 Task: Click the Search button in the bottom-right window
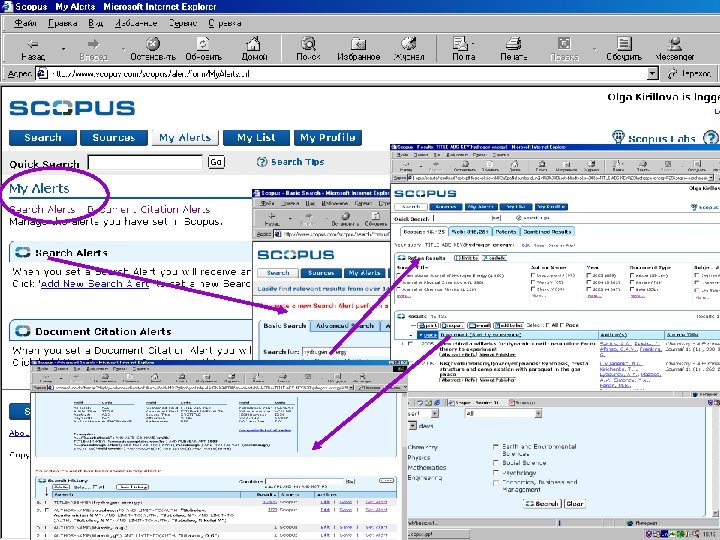(x=542, y=504)
